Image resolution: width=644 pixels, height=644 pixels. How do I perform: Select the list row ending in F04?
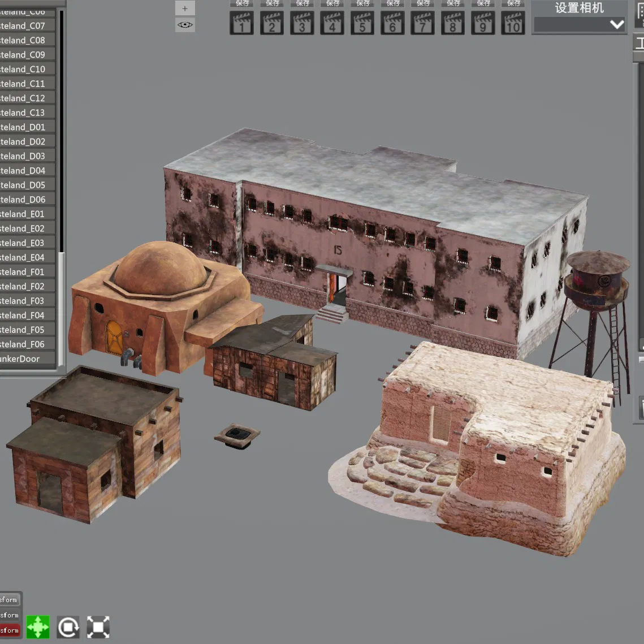click(x=28, y=315)
